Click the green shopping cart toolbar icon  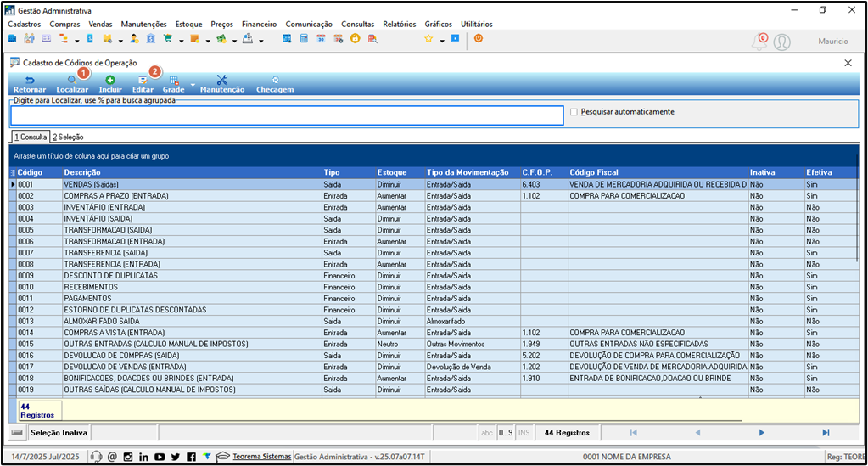tap(168, 39)
